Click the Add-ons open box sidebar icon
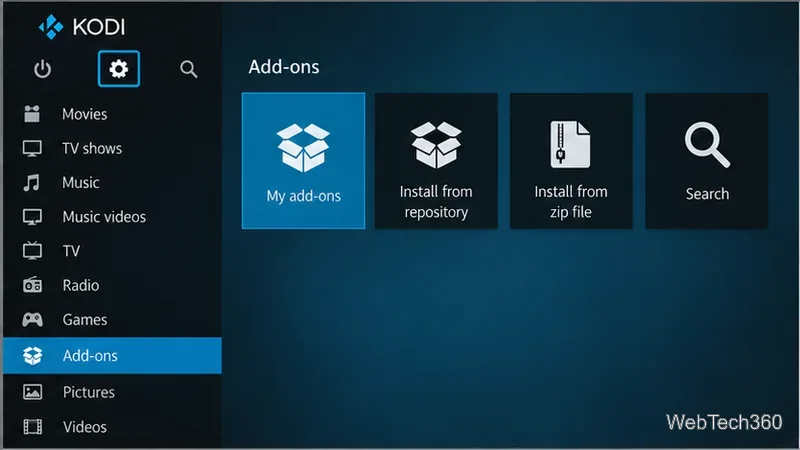The image size is (800, 450). [x=32, y=356]
